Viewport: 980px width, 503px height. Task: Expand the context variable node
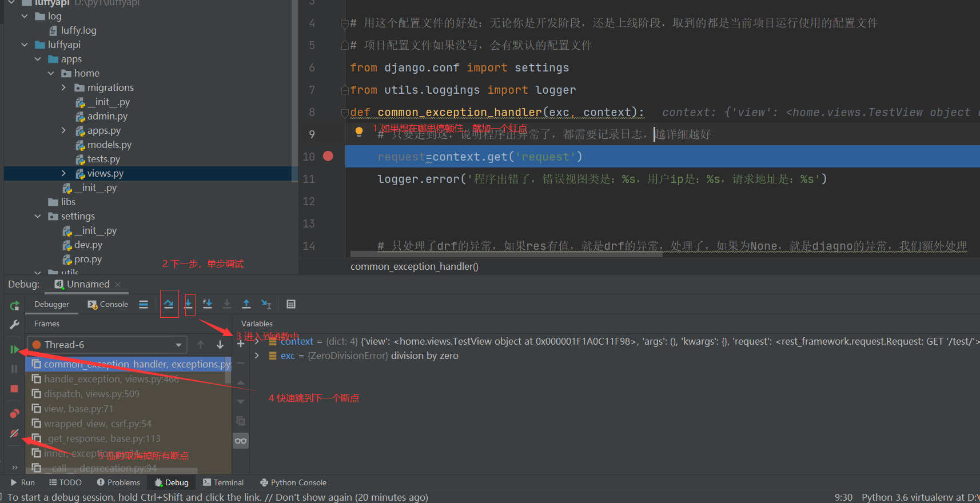(x=257, y=341)
